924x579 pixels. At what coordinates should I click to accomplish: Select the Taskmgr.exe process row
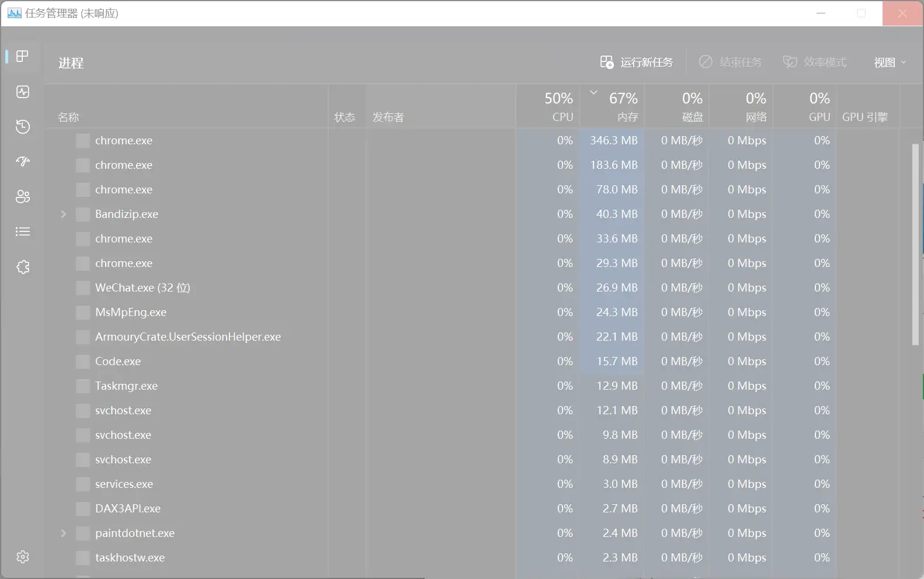coord(472,386)
